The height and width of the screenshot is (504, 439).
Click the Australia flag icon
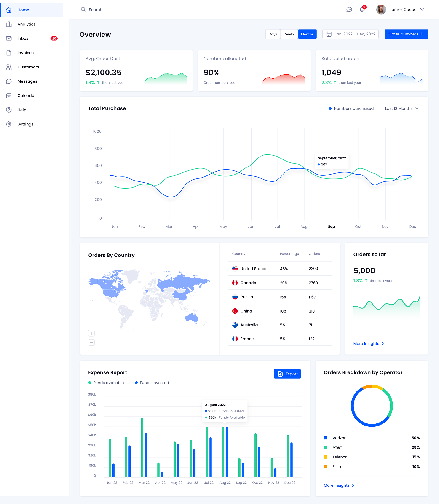click(235, 325)
